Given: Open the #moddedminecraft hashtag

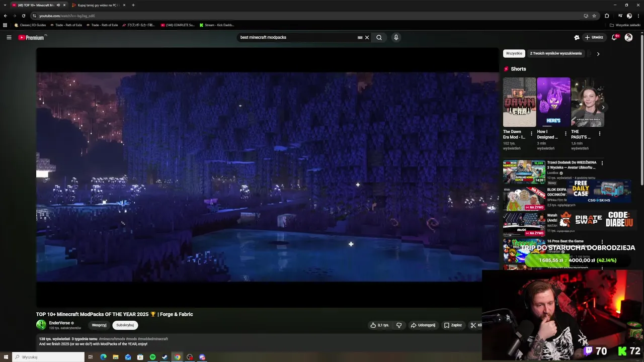Looking at the screenshot, I should tap(153, 339).
